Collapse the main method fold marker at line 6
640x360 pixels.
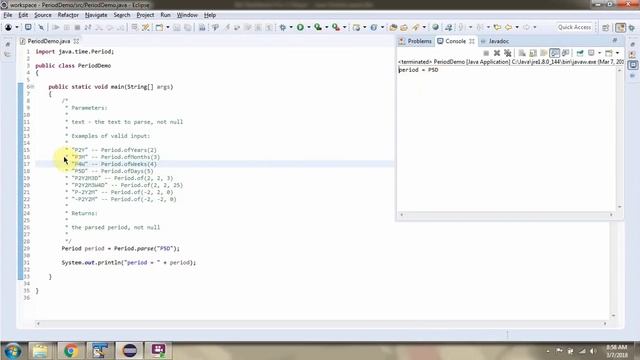(32, 87)
